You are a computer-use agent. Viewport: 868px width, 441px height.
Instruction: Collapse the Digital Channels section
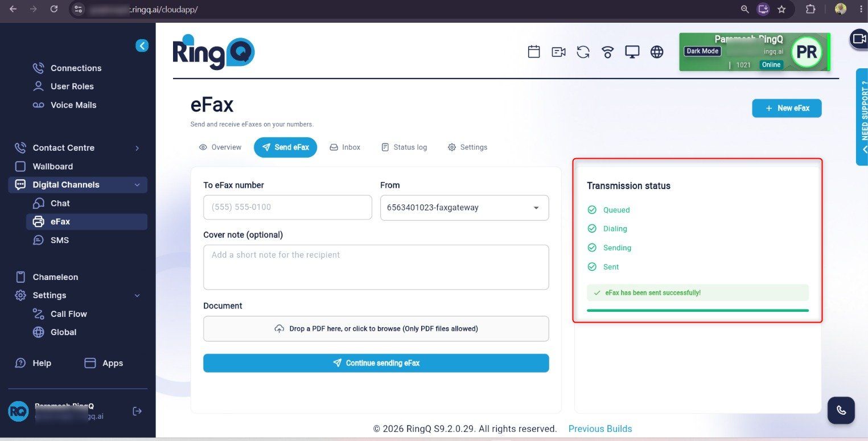77,185
